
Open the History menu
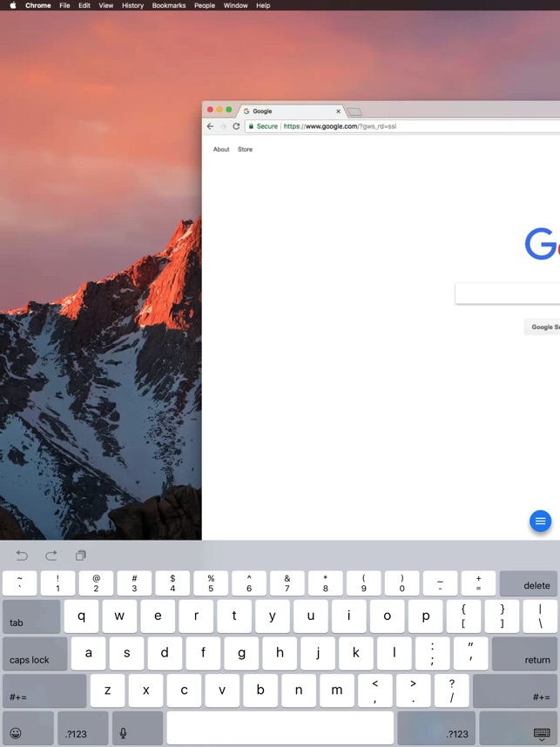[132, 5]
